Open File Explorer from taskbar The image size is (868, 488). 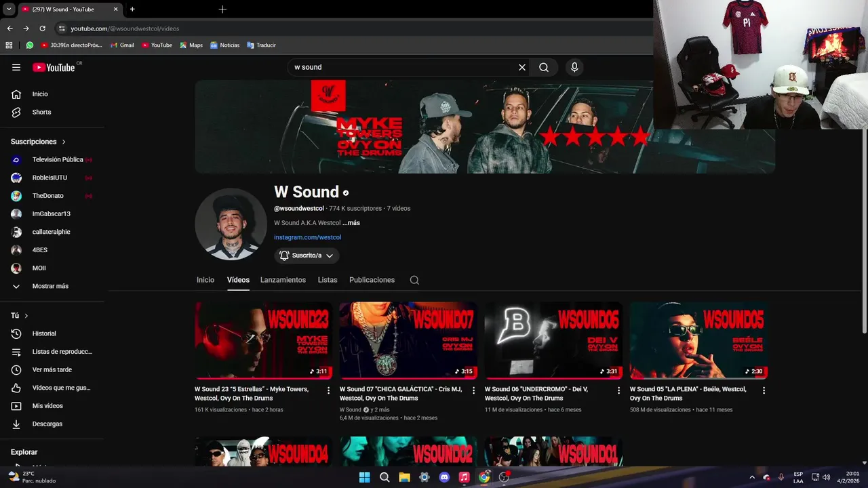click(404, 477)
